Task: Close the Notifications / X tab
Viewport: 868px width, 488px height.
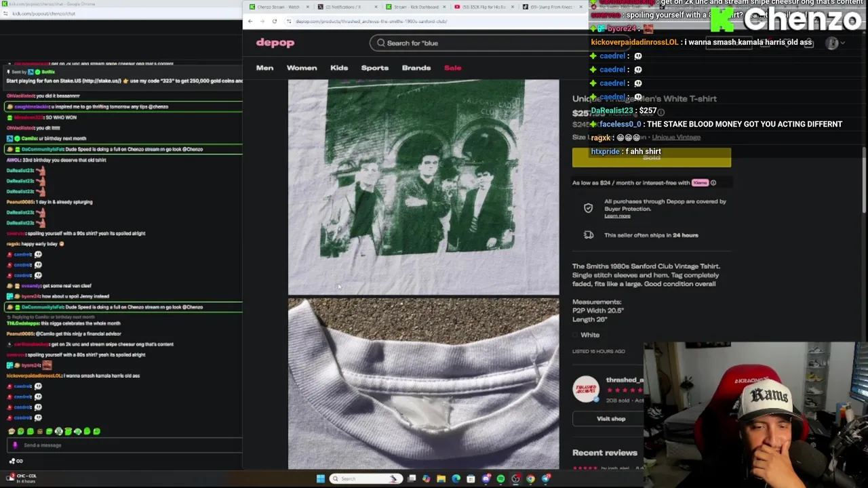Action: tap(375, 7)
